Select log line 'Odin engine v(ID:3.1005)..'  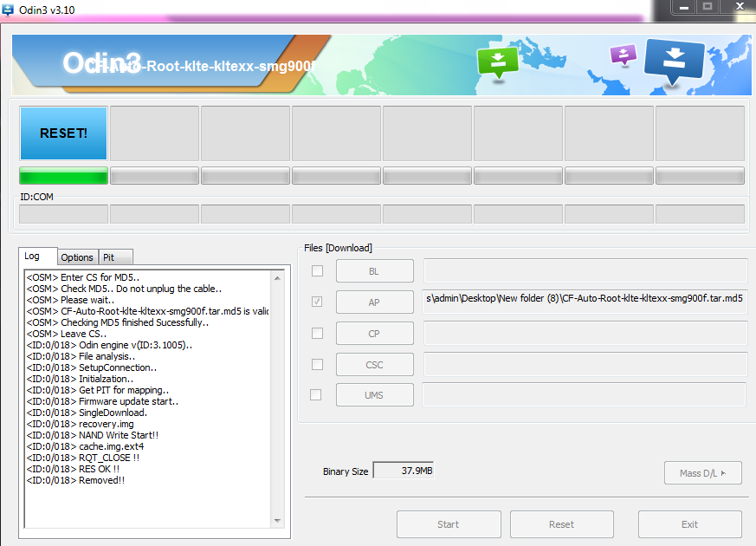pos(109,345)
